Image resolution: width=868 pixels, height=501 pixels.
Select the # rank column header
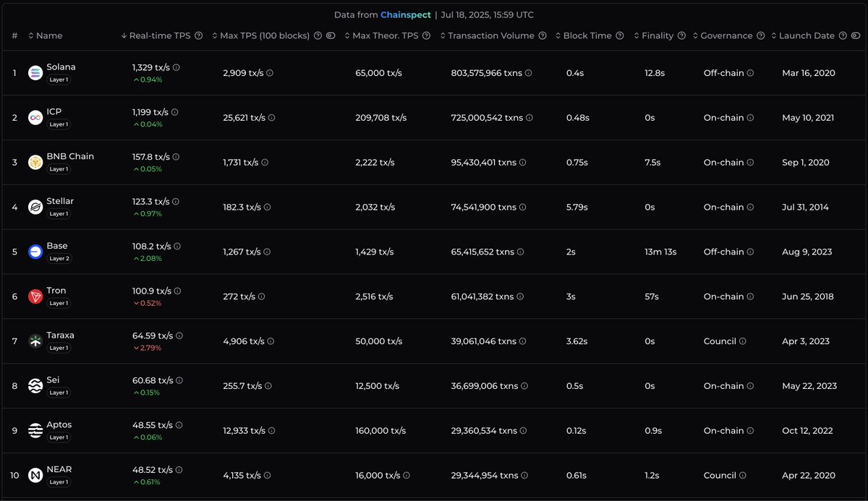(14, 35)
